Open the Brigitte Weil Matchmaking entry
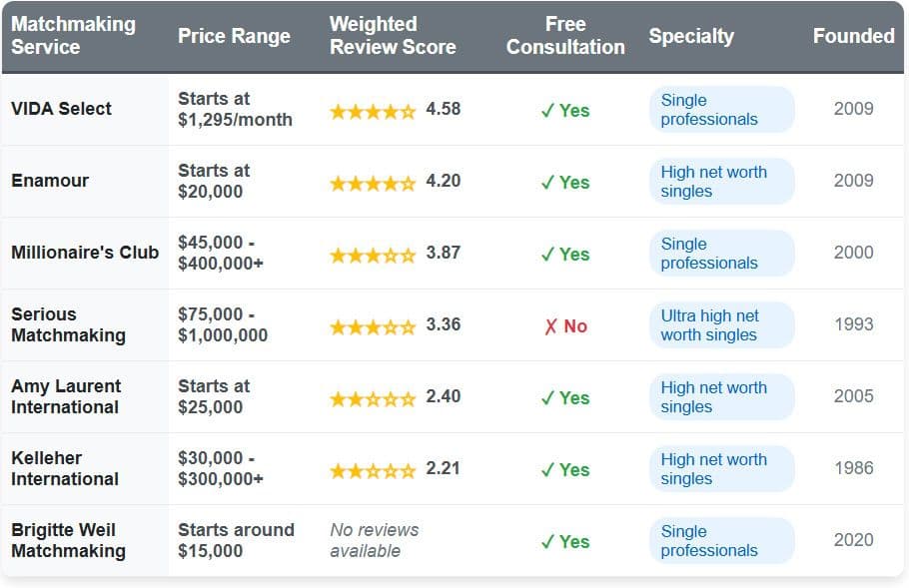 coord(68,540)
